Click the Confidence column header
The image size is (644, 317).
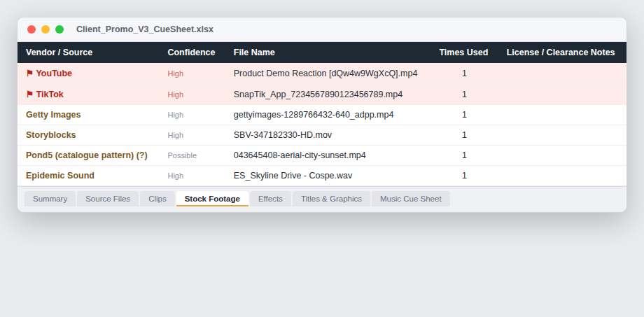[191, 52]
